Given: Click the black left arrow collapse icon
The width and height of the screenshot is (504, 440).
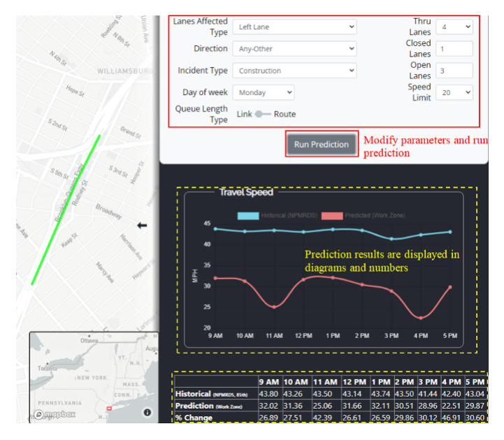Looking at the screenshot, I should coord(143,225).
